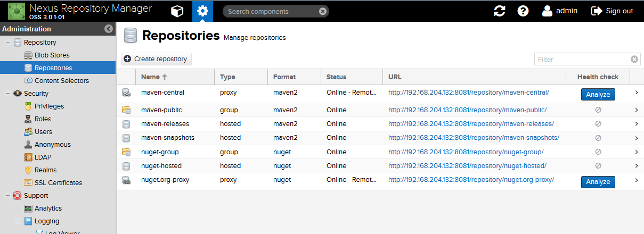Image resolution: width=644 pixels, height=234 pixels.
Task: Clear the search components field
Action: [x=322, y=11]
